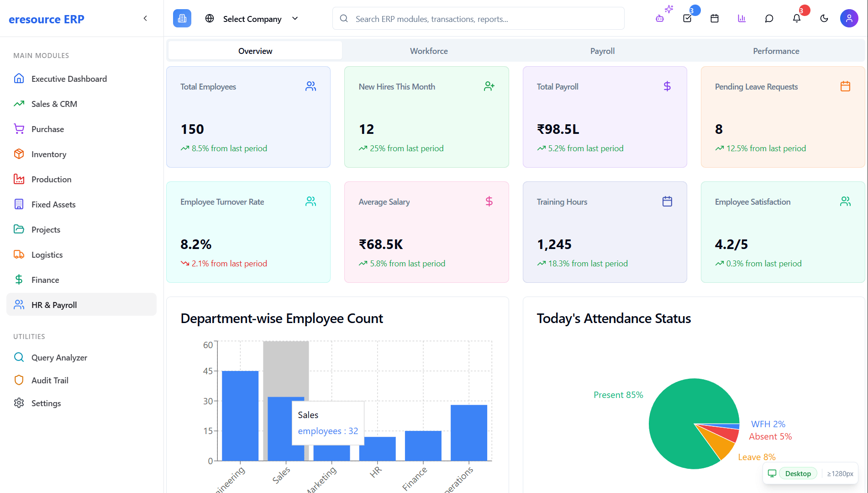Click the blue building company icon

pyautogui.click(x=182, y=18)
